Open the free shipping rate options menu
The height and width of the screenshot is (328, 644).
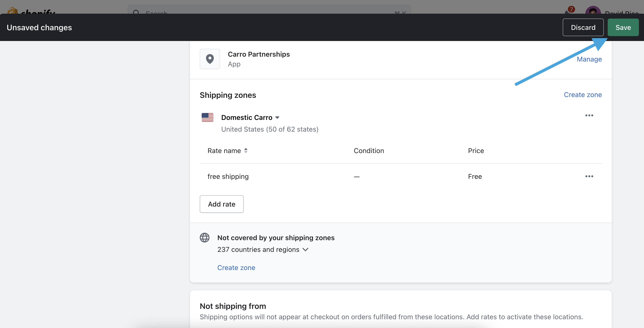pyautogui.click(x=589, y=176)
